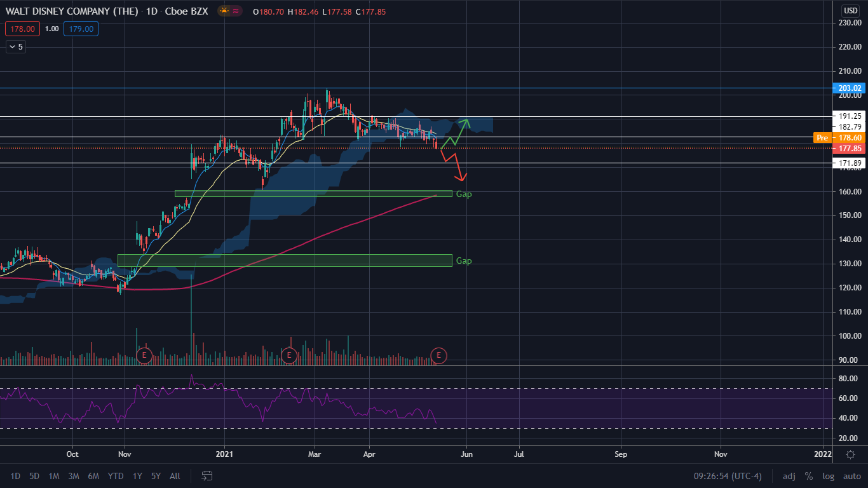Select the 6M time range

tap(93, 476)
